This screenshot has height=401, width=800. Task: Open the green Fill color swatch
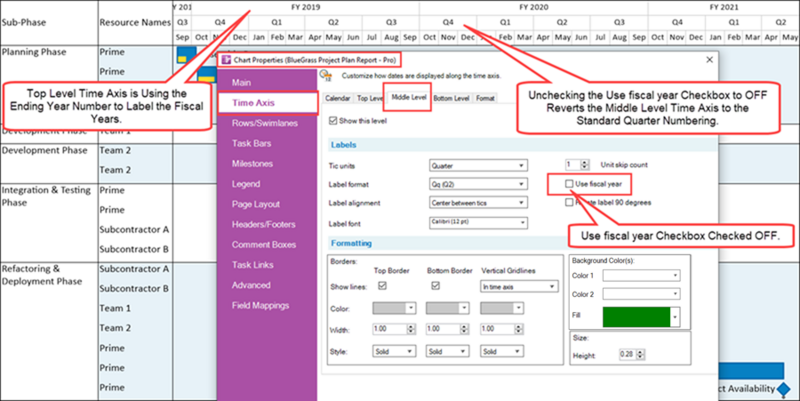click(641, 317)
